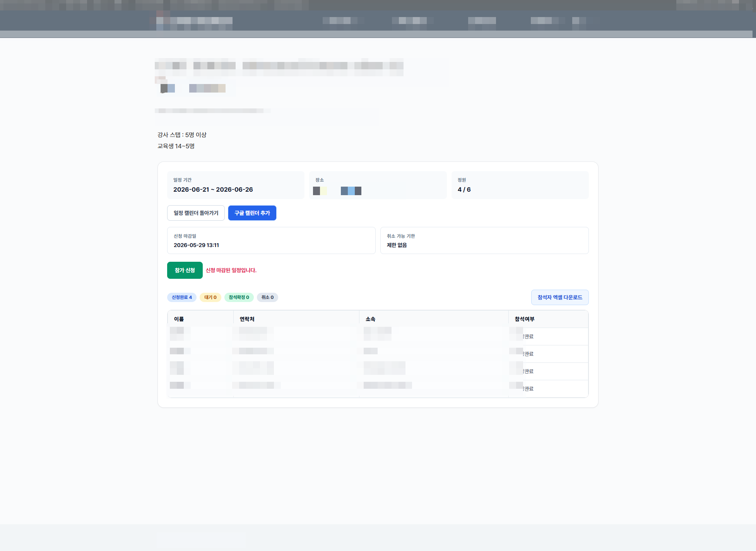Screen dimensions: 756x551
Task: Add the event via 구글 캘린더 추가
Action: 252,213
